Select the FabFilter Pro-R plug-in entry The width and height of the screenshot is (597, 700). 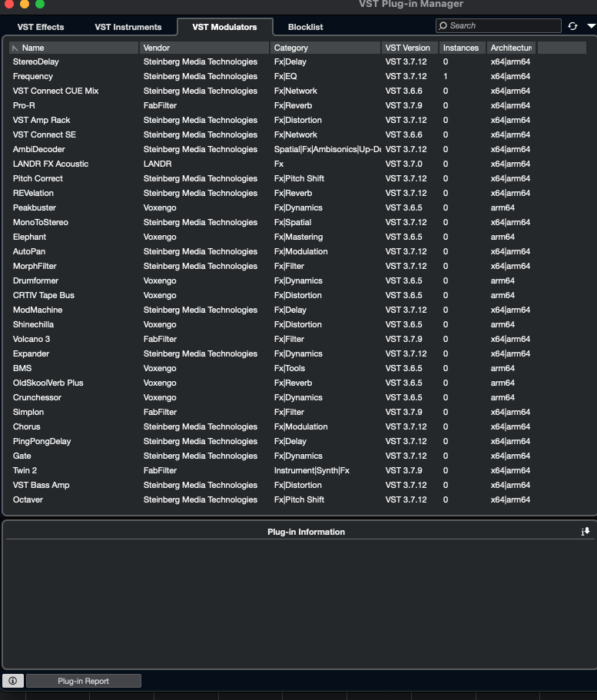(x=25, y=105)
